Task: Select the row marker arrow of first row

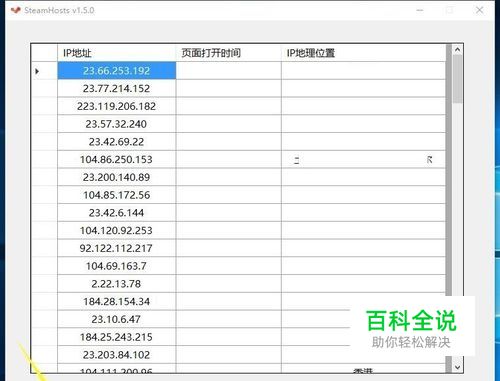Action: click(37, 71)
